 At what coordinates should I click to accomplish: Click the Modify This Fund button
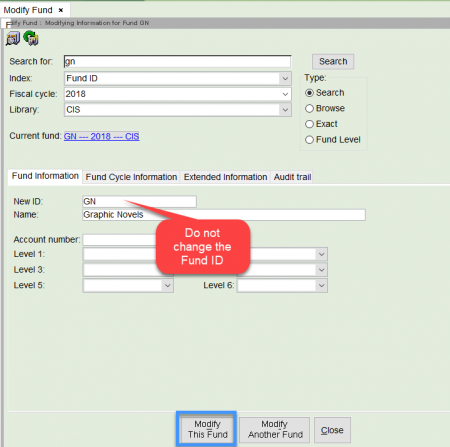[207, 429]
